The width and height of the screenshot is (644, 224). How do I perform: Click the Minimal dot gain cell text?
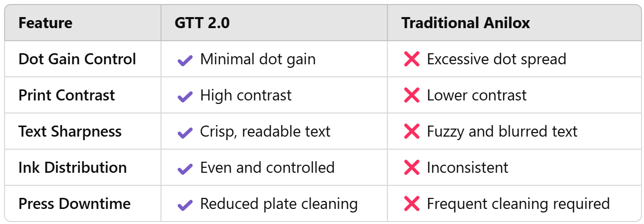(258, 59)
